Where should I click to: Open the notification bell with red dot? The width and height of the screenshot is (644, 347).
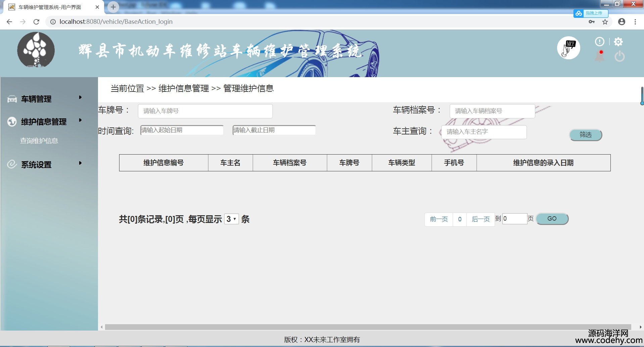pos(600,56)
